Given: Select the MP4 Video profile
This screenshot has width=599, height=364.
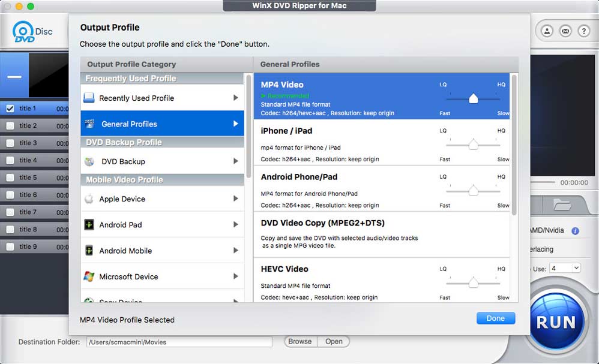Looking at the screenshot, I should pyautogui.click(x=382, y=96).
